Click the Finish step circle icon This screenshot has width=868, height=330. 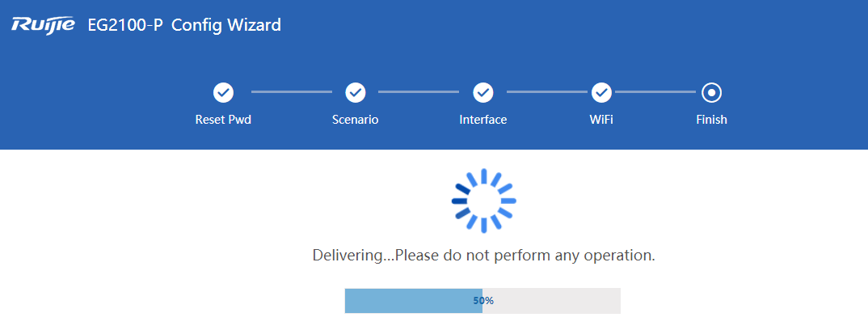coord(712,93)
